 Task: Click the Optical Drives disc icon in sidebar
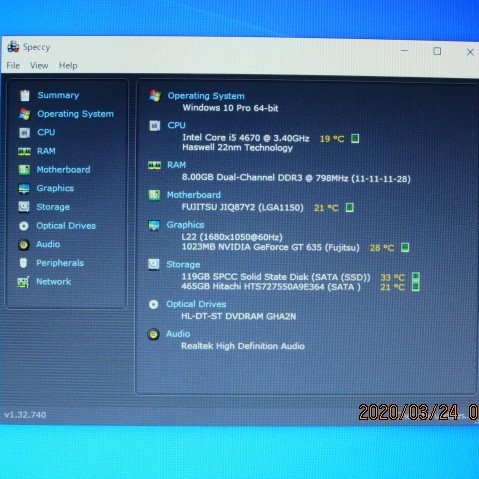(x=24, y=226)
